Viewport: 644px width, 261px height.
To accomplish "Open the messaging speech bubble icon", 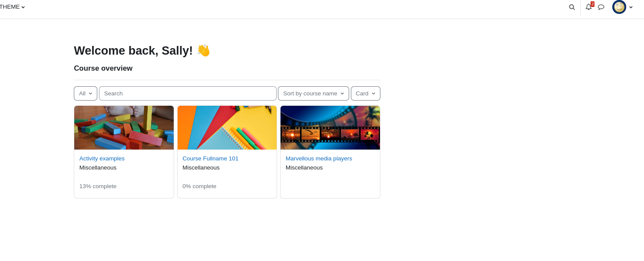I will click(601, 7).
